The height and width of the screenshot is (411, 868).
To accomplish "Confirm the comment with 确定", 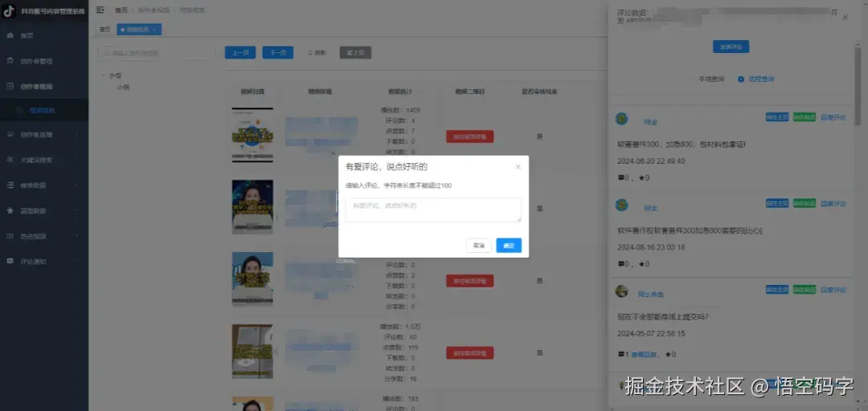I will (x=509, y=246).
